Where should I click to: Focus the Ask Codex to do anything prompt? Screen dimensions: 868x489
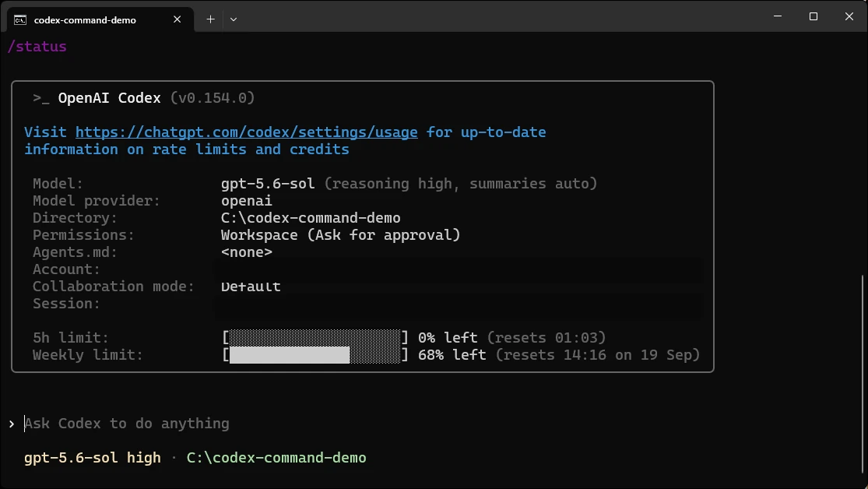point(127,424)
